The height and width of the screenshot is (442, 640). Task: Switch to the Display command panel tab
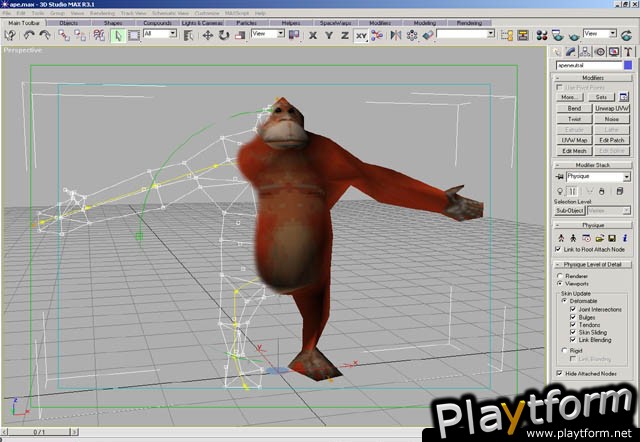[x=614, y=52]
